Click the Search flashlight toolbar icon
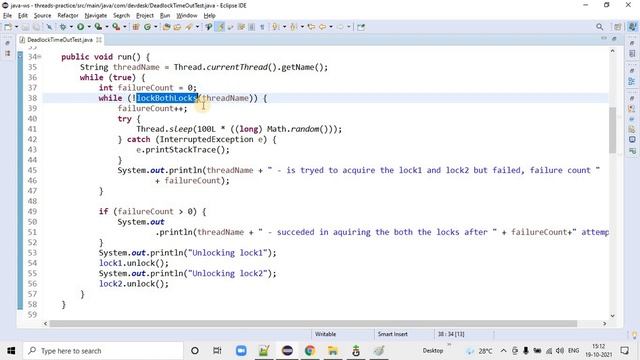The image size is (640, 360). [189, 27]
